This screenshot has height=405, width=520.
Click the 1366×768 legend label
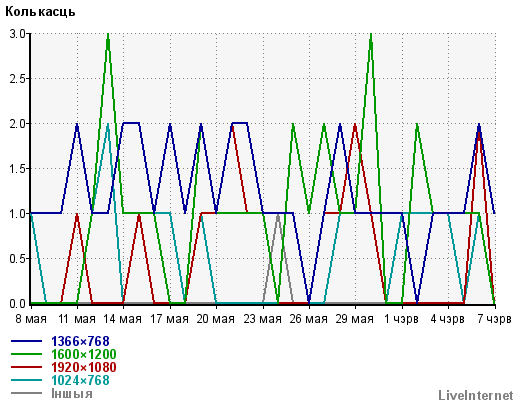point(80,341)
